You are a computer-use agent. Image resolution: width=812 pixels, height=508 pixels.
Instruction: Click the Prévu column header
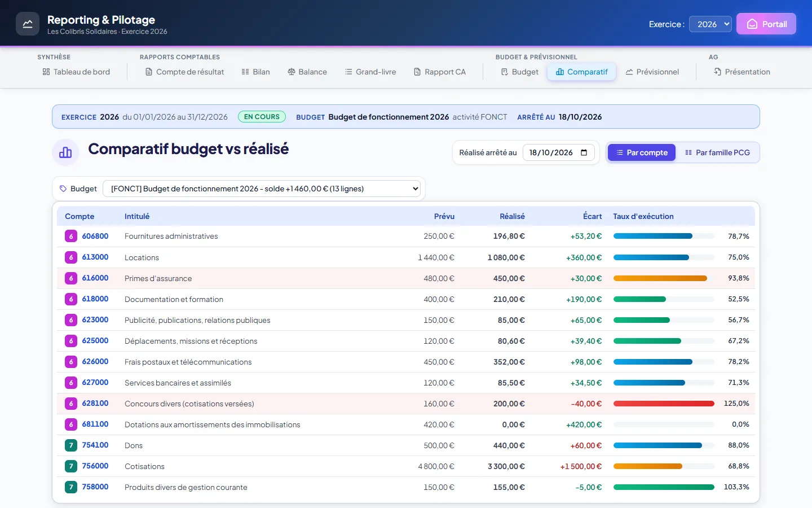pos(444,216)
